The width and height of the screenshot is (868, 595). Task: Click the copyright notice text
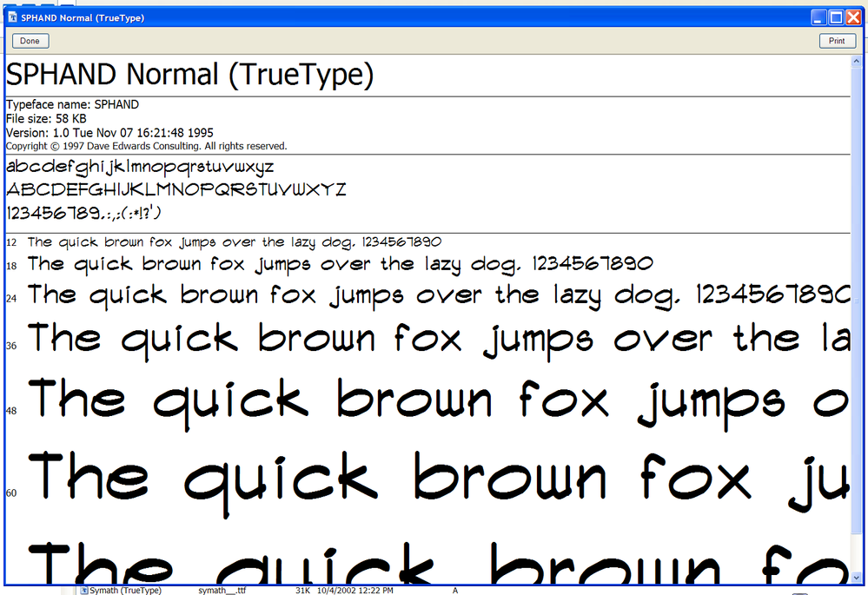point(144,146)
